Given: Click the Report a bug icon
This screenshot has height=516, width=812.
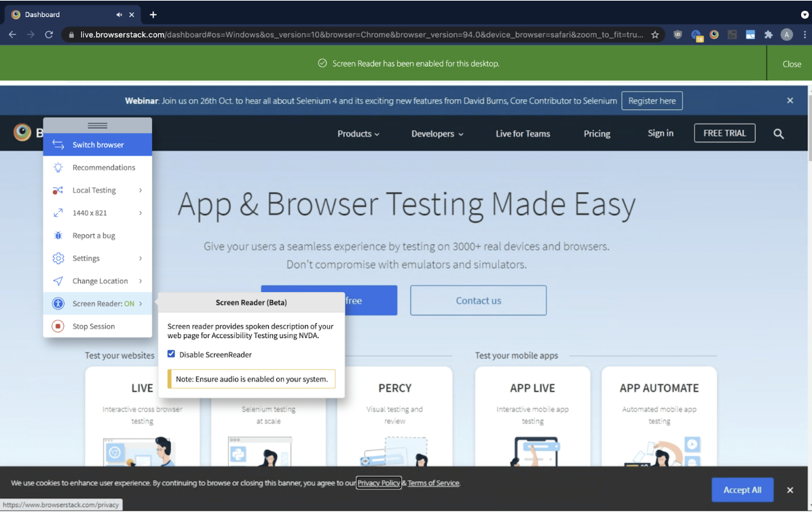Looking at the screenshot, I should 58,236.
